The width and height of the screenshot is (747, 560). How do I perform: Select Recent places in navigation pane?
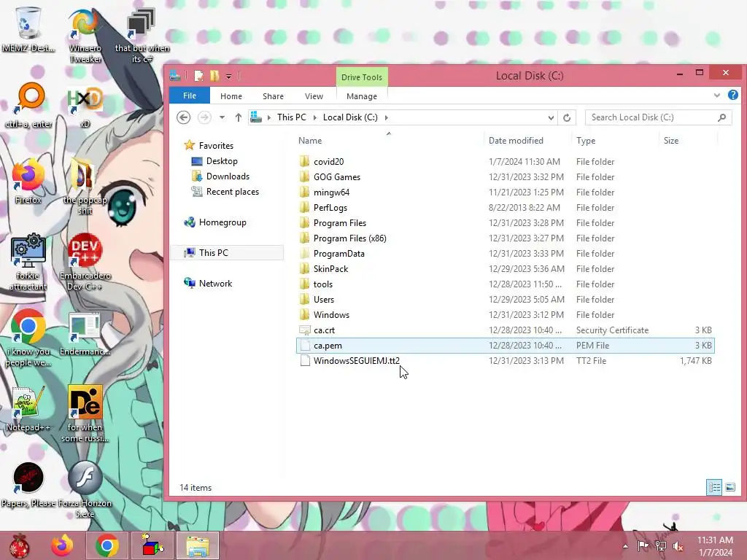(233, 192)
